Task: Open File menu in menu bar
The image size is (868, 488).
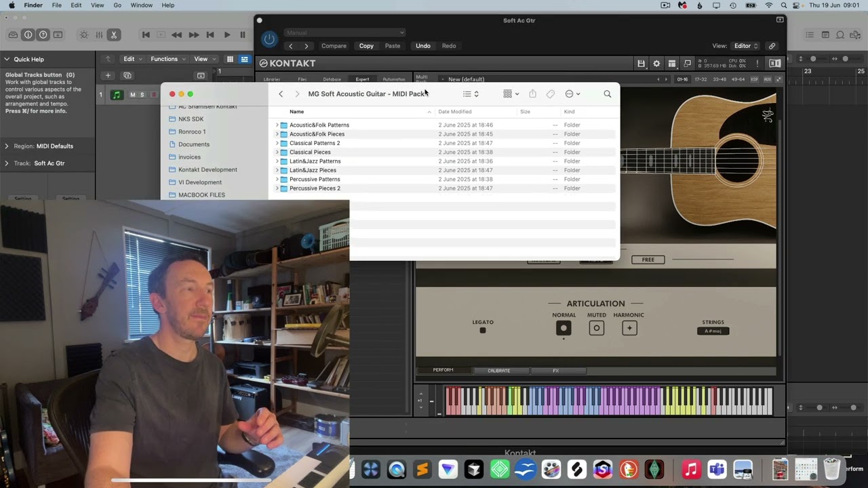Action: (57, 5)
